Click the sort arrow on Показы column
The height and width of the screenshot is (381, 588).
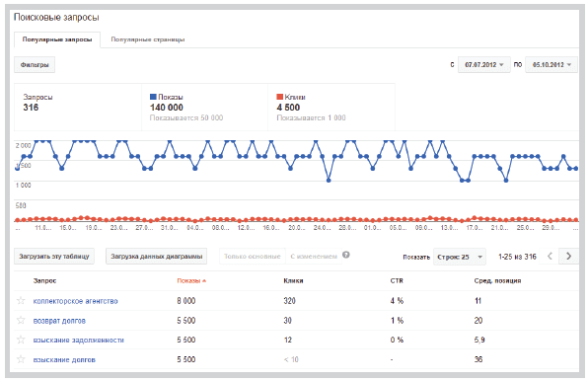(x=204, y=281)
